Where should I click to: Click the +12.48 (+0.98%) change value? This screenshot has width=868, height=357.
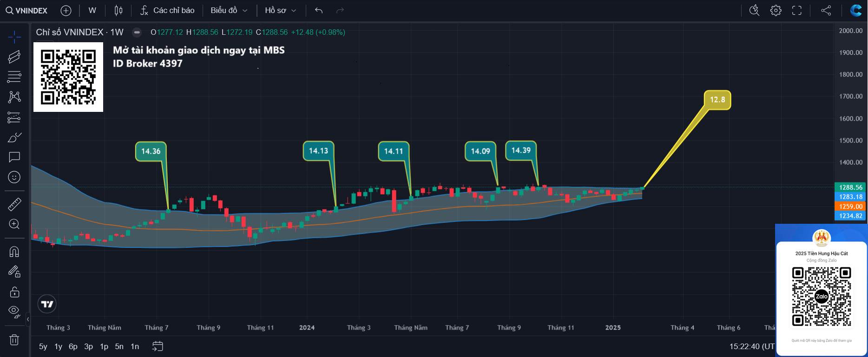tap(318, 32)
